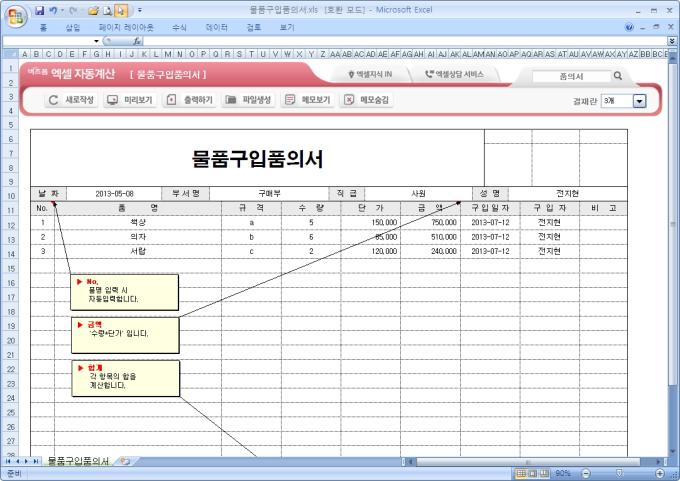Switch to Page Break Preview in status bar
Viewport: 680px width, 481px height.
tap(544, 473)
